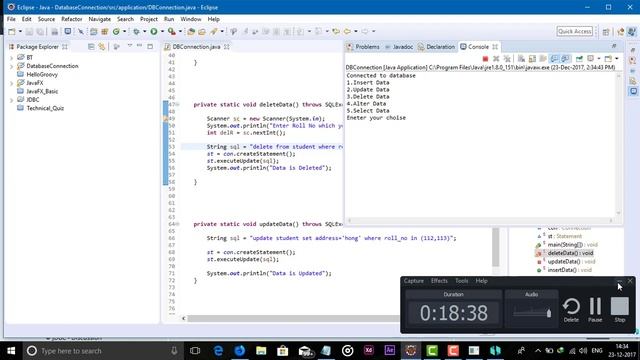The image size is (640, 360).
Task: Open the Navigate menu
Action: tap(99, 19)
